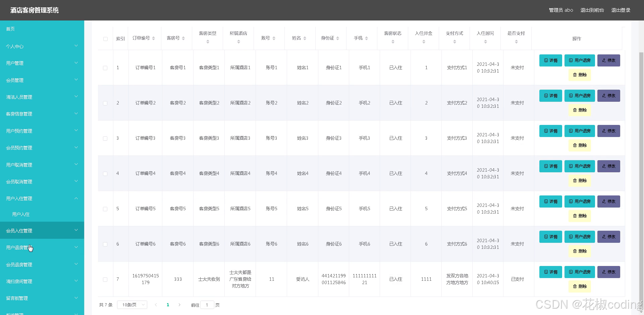Viewport: 644px width, 315px height.
Task: Sort by 所属酒店 column sort icon
Action: click(238, 42)
